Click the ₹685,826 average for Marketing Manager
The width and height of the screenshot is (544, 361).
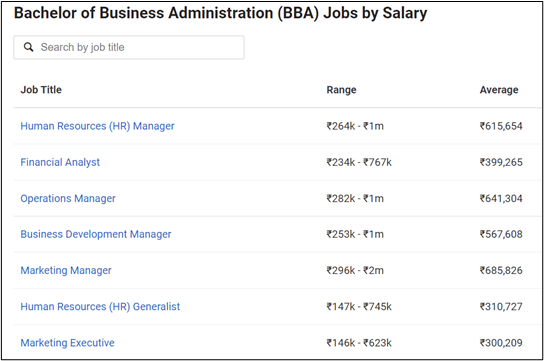tap(501, 270)
